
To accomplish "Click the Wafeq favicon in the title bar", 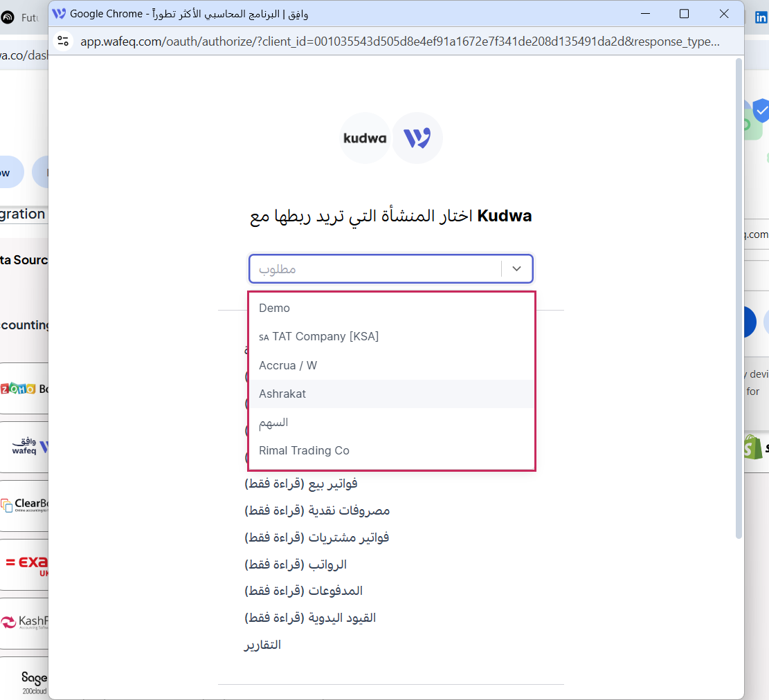I will (60, 13).
